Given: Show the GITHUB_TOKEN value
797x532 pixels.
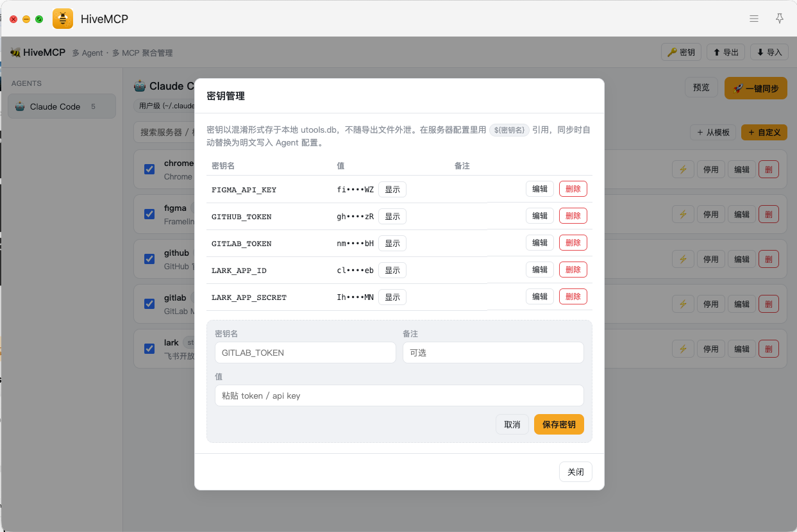Looking at the screenshot, I should 392,217.
